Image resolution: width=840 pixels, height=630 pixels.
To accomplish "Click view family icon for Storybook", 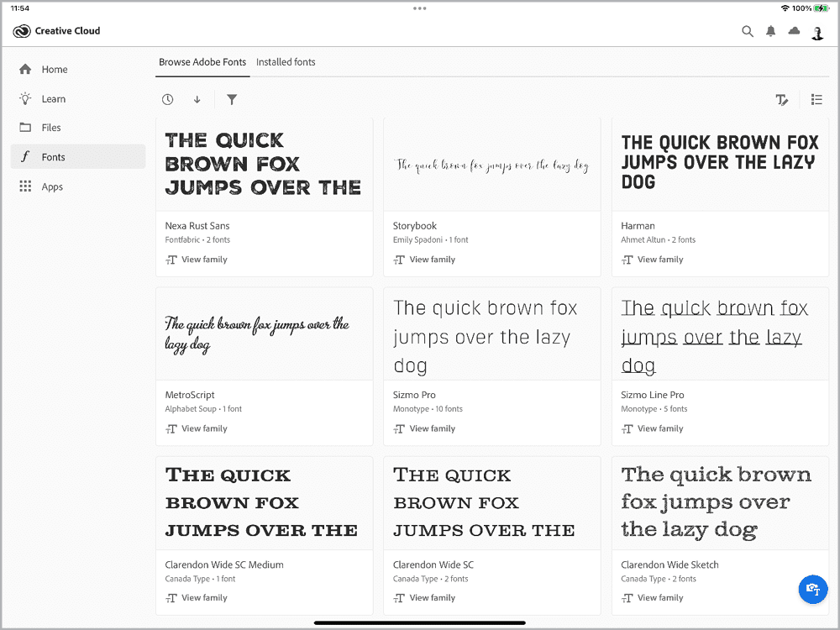I will click(x=399, y=260).
